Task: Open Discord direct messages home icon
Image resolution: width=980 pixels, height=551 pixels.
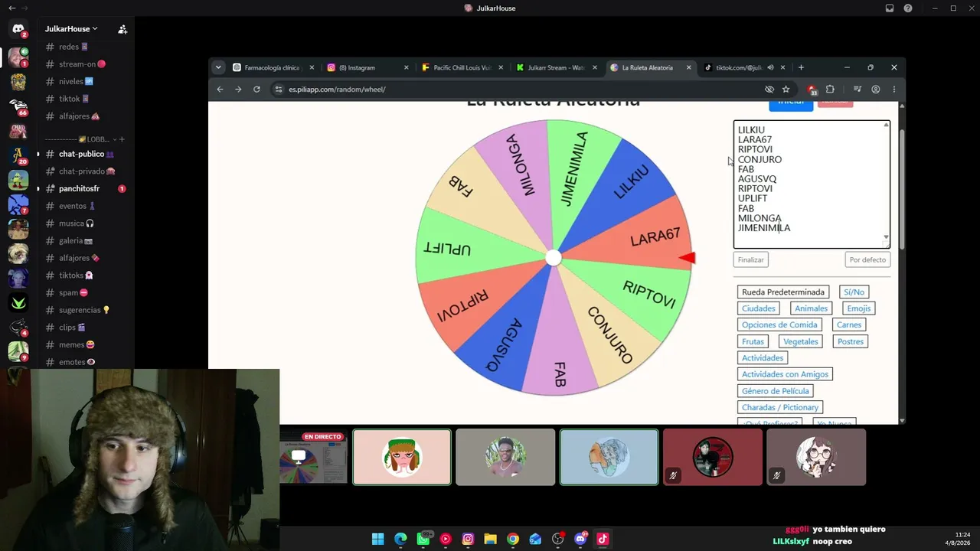Action: click(18, 30)
